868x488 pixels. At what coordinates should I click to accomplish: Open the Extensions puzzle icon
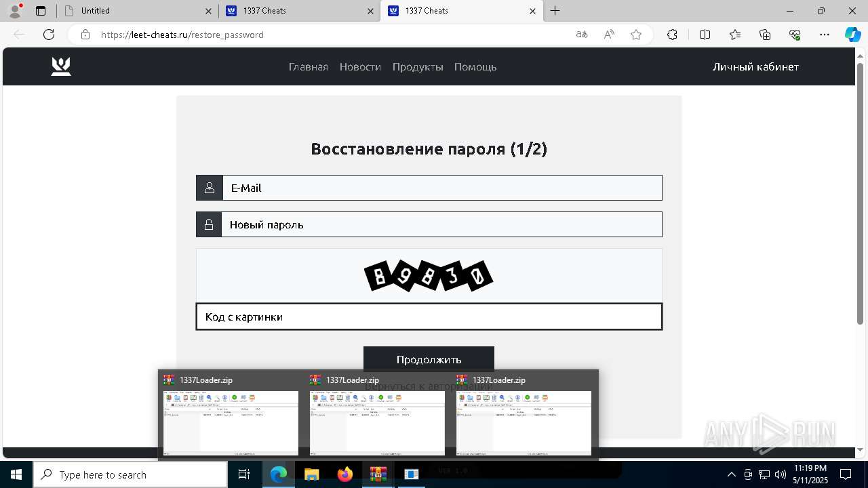coord(672,35)
